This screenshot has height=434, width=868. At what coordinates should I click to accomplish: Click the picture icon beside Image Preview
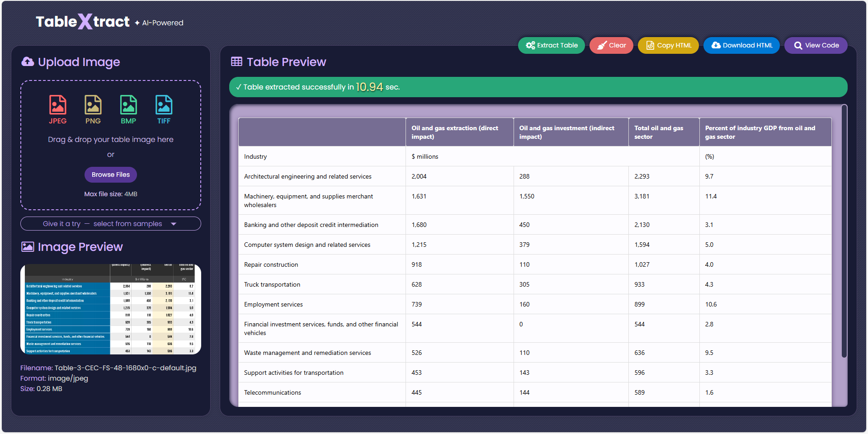click(x=28, y=247)
